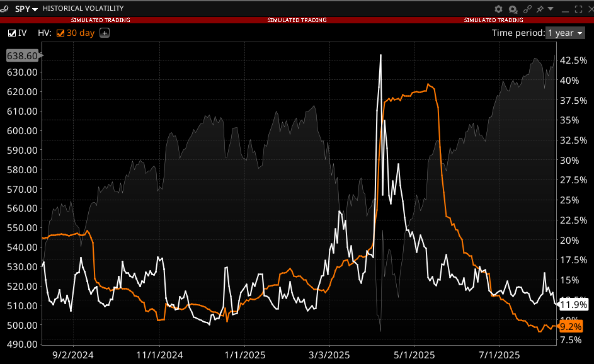
Task: Click the 9.2% HV value label
Action: click(571, 326)
